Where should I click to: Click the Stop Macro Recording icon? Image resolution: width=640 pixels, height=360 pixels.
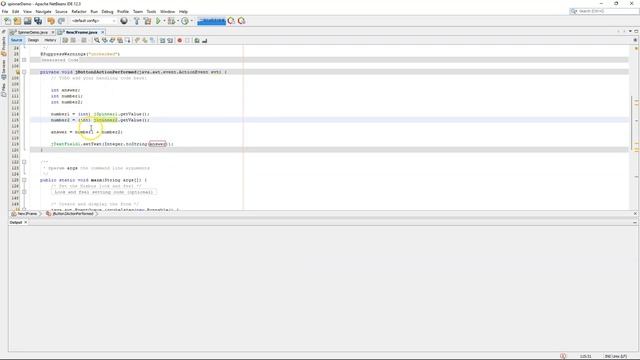187,40
